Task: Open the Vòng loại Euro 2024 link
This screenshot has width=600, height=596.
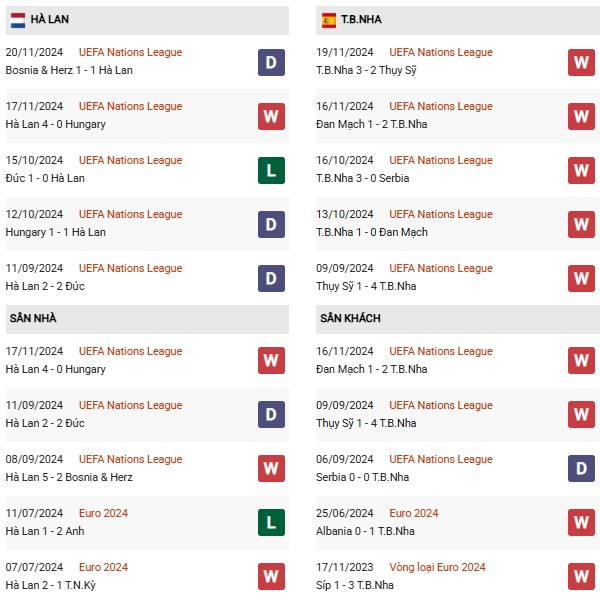Action: [x=437, y=567]
